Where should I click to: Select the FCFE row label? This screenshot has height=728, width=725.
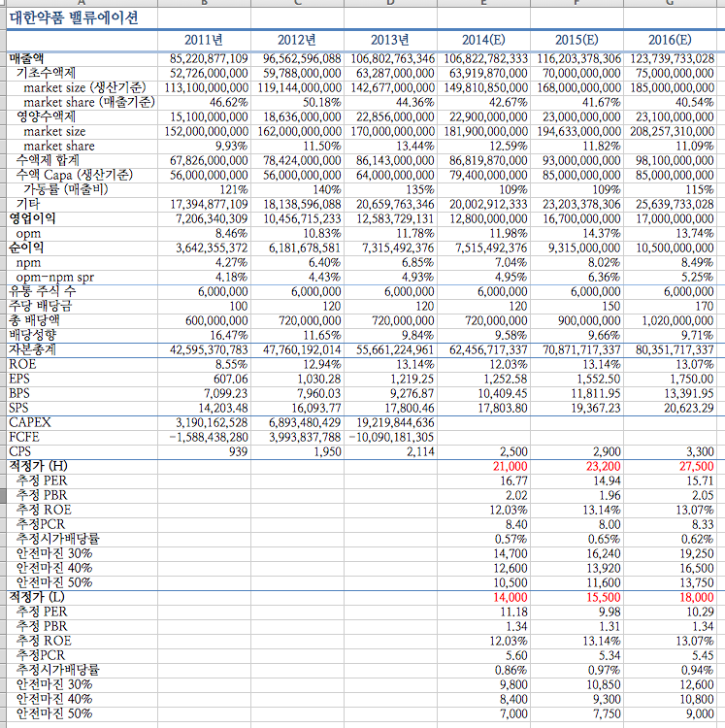tap(24, 437)
